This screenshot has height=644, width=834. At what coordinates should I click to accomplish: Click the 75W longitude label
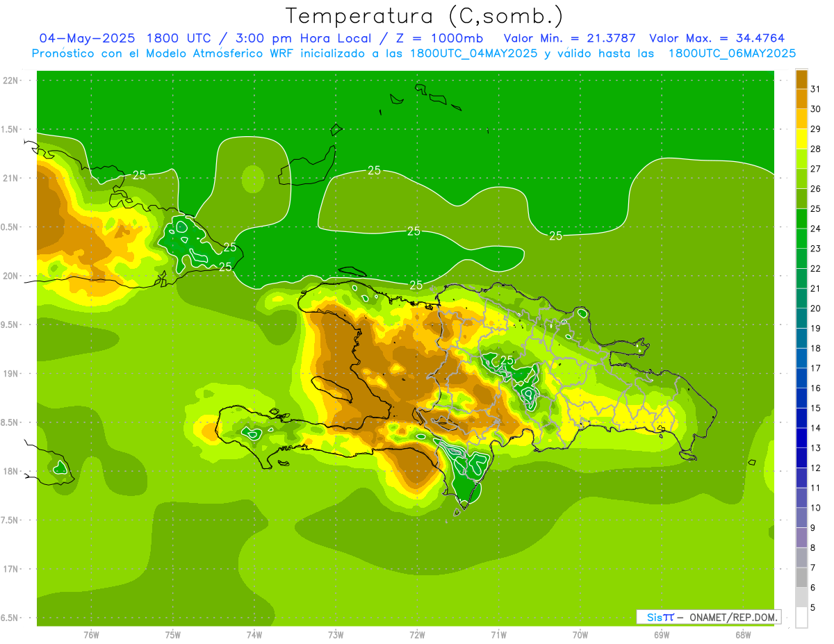click(x=173, y=635)
